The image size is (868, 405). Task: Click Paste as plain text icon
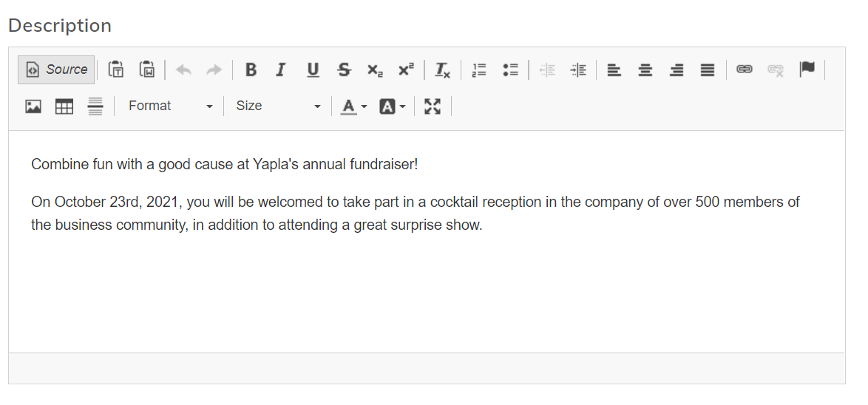click(116, 69)
